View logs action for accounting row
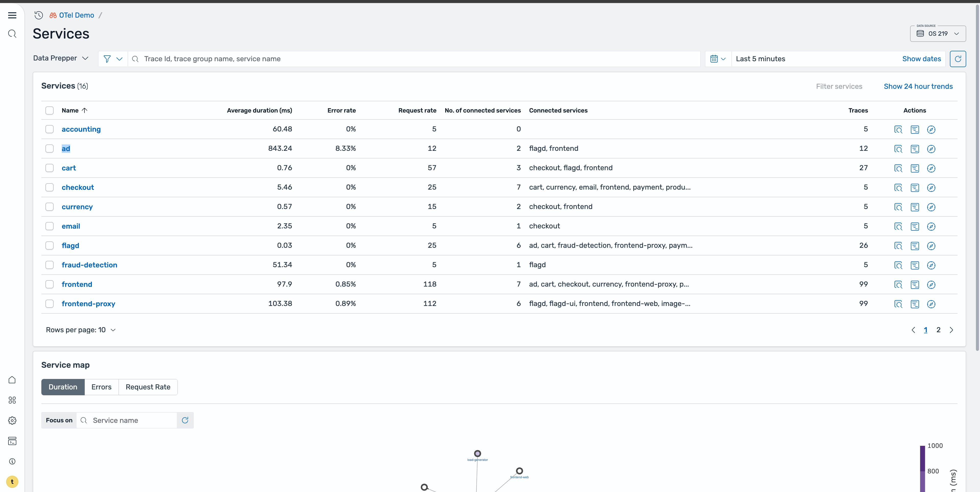The image size is (980, 492). click(x=915, y=129)
